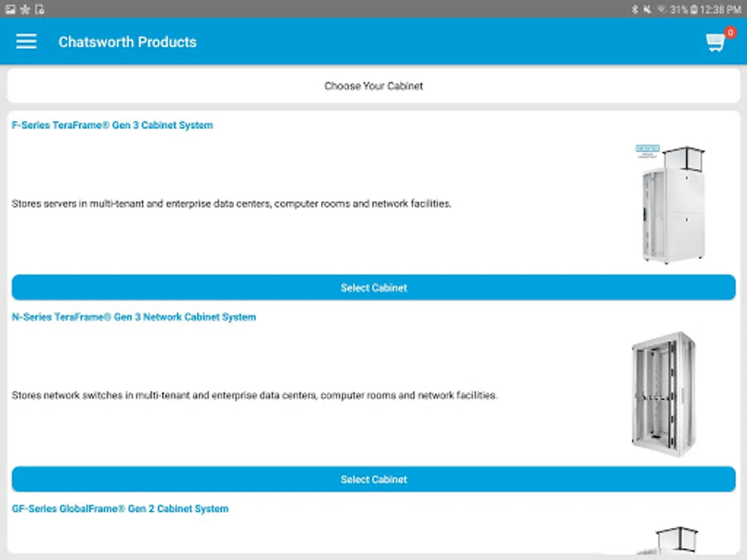Open F-Series TeraFrame Gen 3 Cabinet System link
This screenshot has height=560, width=747.
coord(113,125)
